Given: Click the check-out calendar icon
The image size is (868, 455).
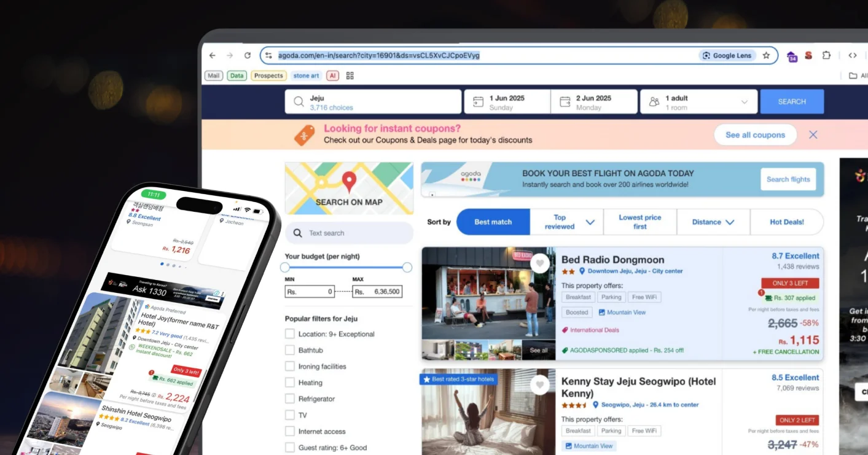Looking at the screenshot, I should click(x=565, y=102).
